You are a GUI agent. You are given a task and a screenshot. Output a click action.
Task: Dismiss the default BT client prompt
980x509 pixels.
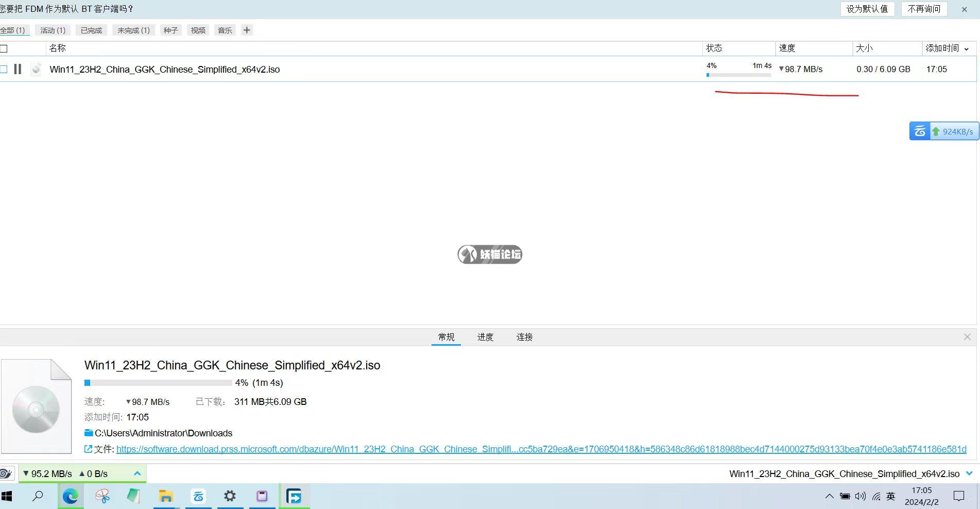(964, 9)
